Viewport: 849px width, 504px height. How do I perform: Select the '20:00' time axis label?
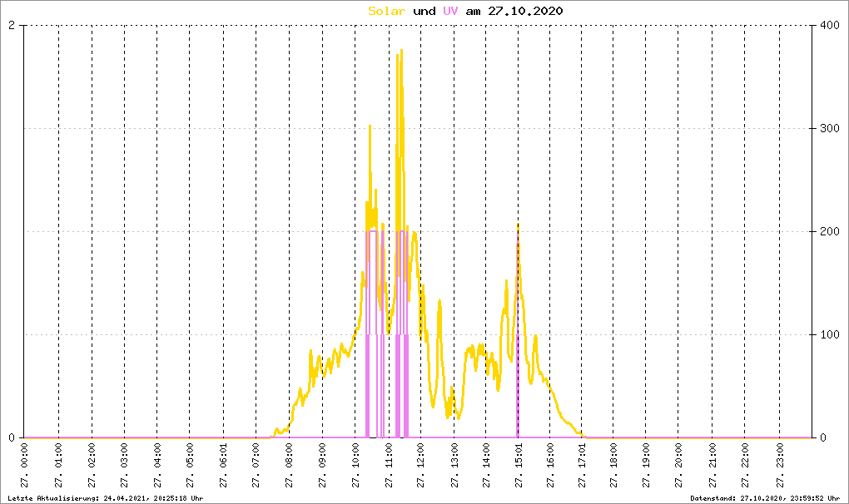(678, 465)
